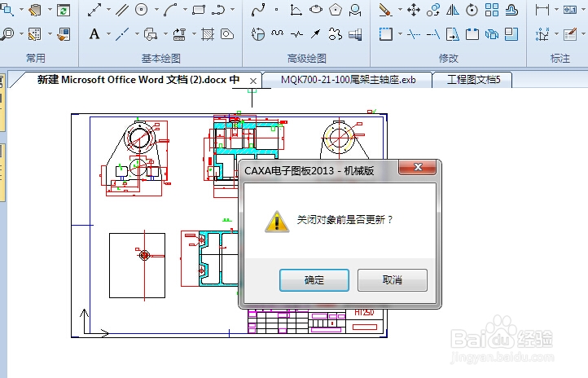Select the Array (four squares) tool
Screen dimensions: 588x378
tap(492, 10)
